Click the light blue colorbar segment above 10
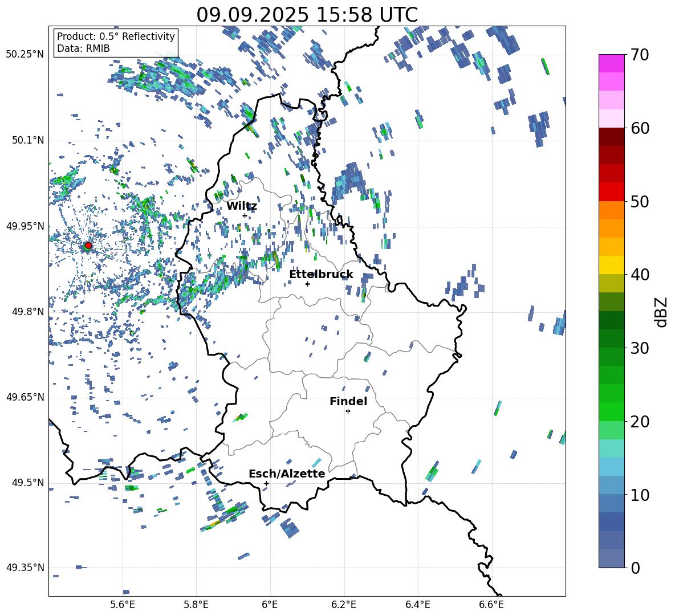This screenshot has width=675, height=616. click(x=612, y=467)
